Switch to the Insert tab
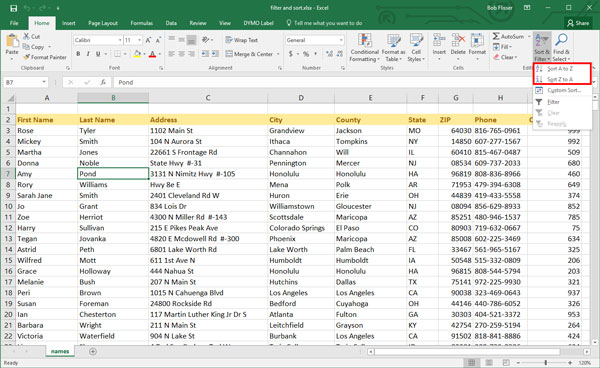This screenshot has width=600, height=368. coord(68,23)
